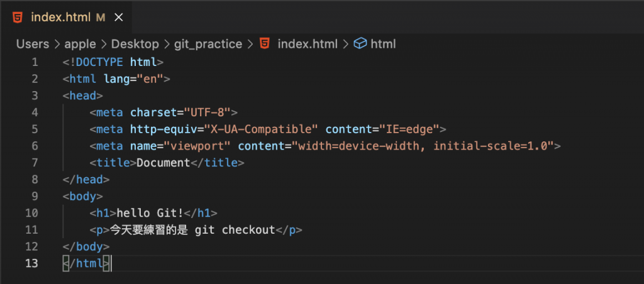Screen dimensions: 644x284
Task: Open the Users breadcrumb folder
Action: click(x=33, y=44)
